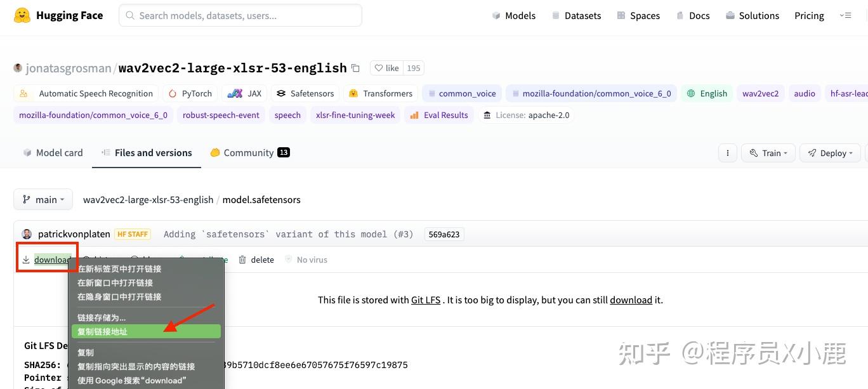Viewport: 868px width, 389px height.
Task: Expand the Train dropdown button
Action: coord(768,152)
